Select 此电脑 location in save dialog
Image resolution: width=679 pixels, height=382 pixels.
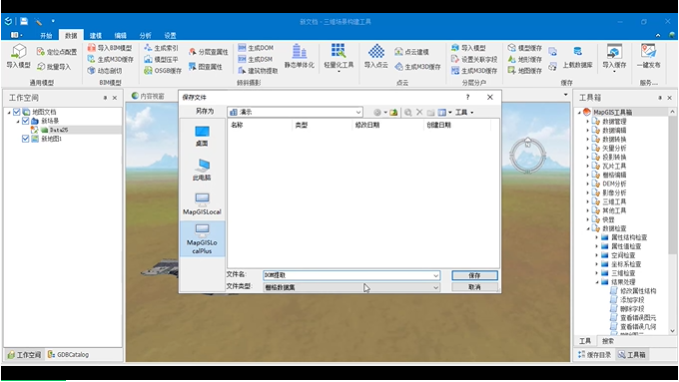pyautogui.click(x=202, y=170)
